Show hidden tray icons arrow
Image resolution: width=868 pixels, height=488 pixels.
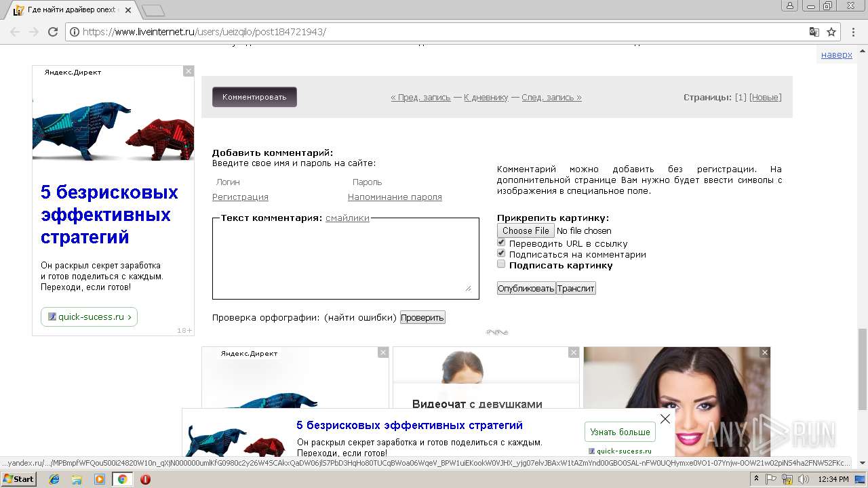coord(756,479)
